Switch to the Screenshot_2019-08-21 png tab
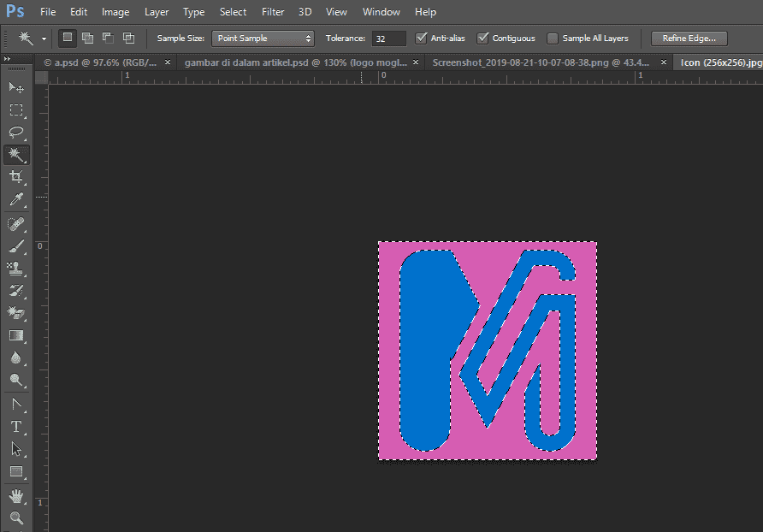 coord(541,62)
